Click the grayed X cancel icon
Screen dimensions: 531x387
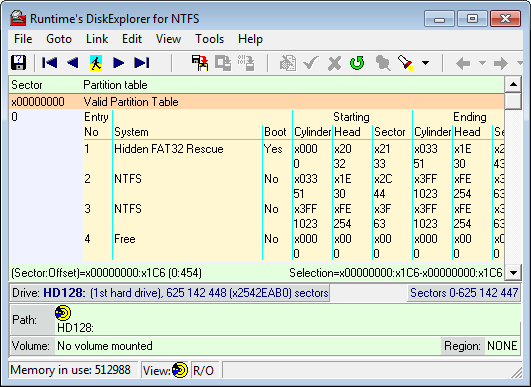334,63
